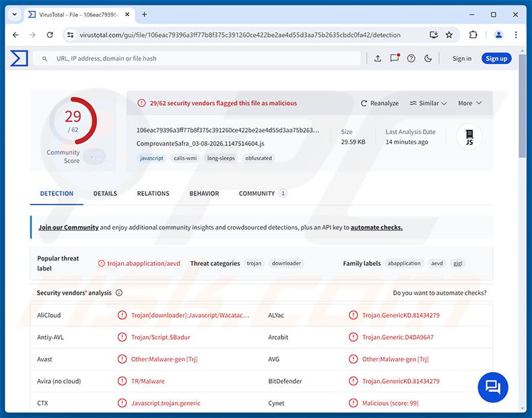Viewport: 532px width, 418px height.
Task: Toggle dark mode moon icon
Action: point(428,59)
